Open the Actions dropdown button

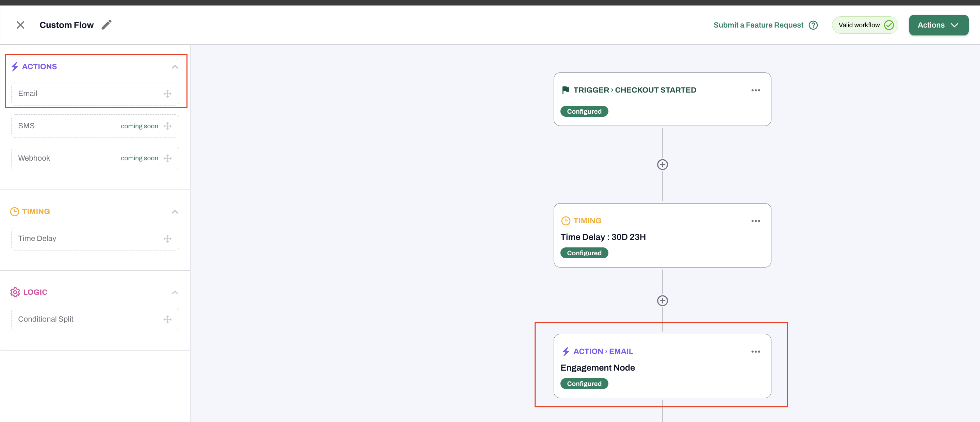coord(938,25)
